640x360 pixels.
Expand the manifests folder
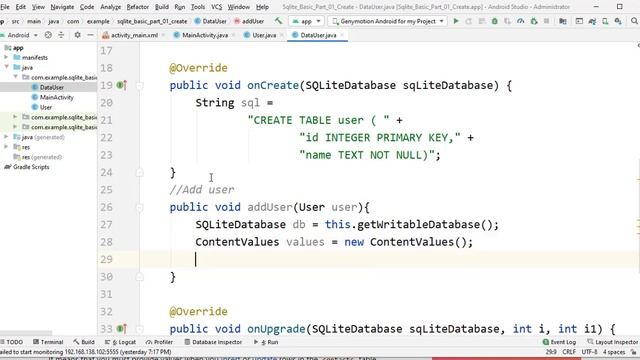coord(6,58)
